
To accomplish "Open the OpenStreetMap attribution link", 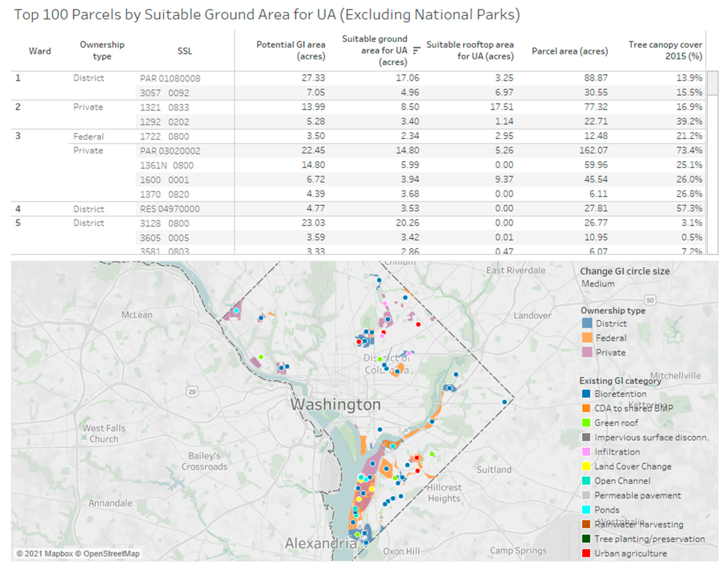I will (111, 554).
